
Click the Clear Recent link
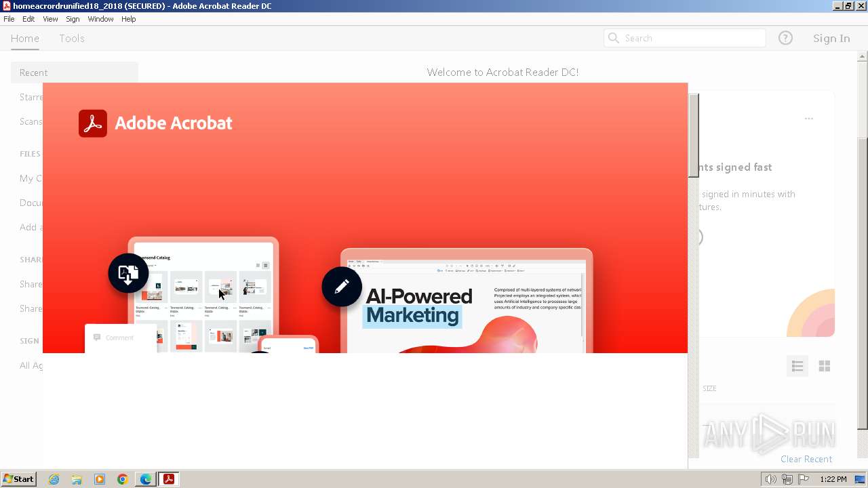[806, 459]
